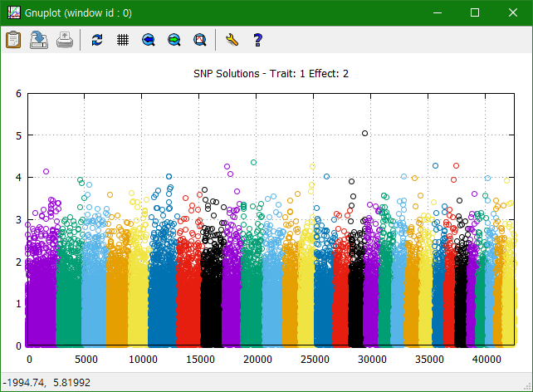Autoscale the plot with the magnifier icon

200,40
